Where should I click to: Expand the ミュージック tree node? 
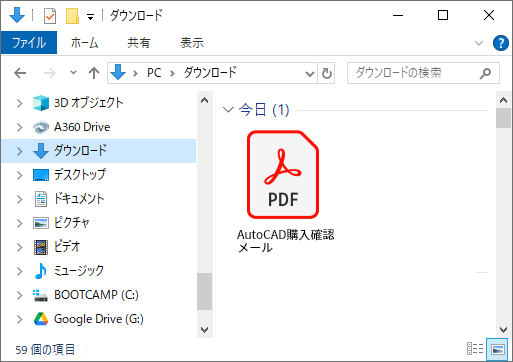tap(20, 271)
